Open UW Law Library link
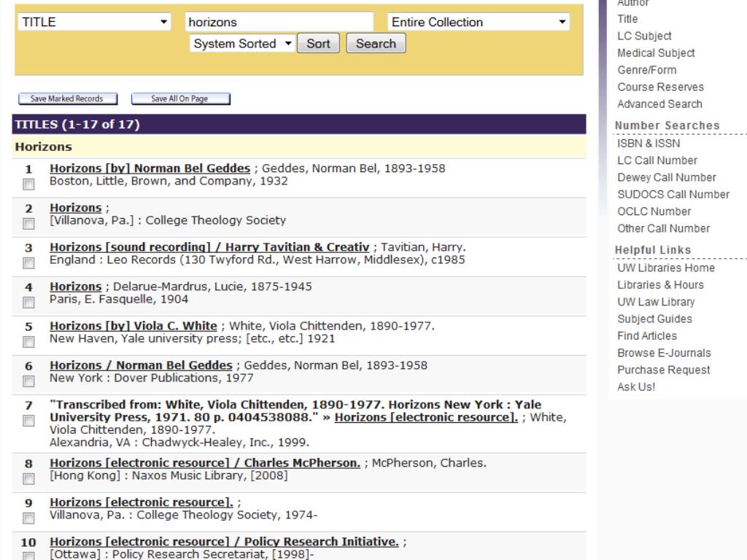The image size is (747, 560). tap(656, 303)
